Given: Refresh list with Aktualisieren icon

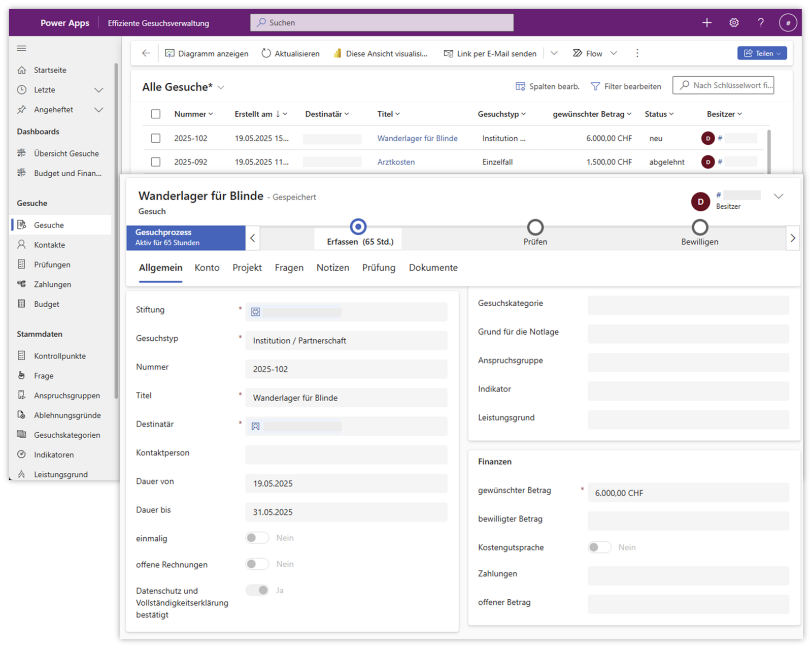Looking at the screenshot, I should point(266,53).
